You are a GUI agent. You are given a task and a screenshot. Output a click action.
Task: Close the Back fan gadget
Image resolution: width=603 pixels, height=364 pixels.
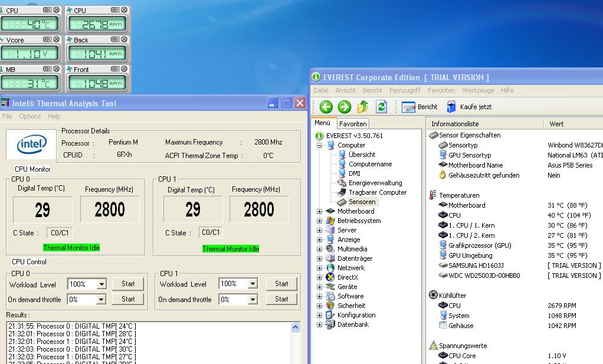pos(124,39)
